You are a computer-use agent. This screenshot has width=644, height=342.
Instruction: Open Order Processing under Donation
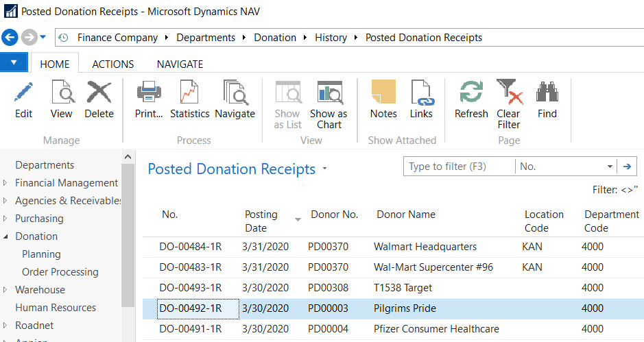[60, 272]
